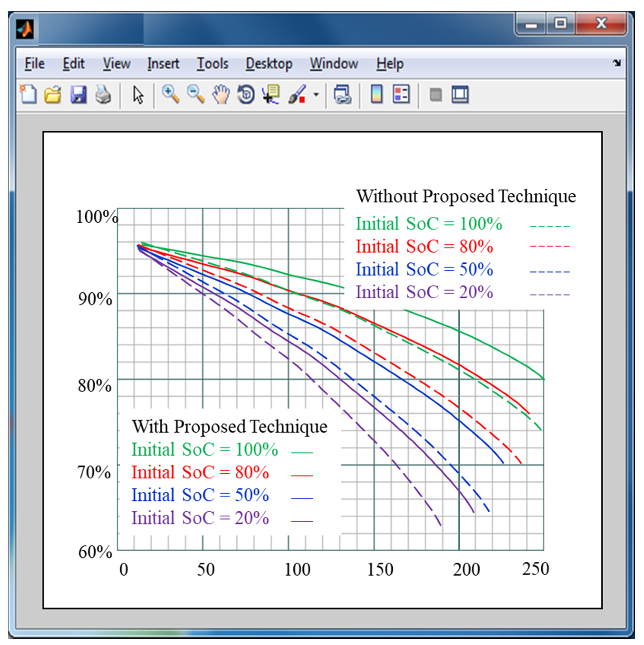Show plot tools and dock figure
Viewport: 644px width, 645px height.
click(460, 95)
